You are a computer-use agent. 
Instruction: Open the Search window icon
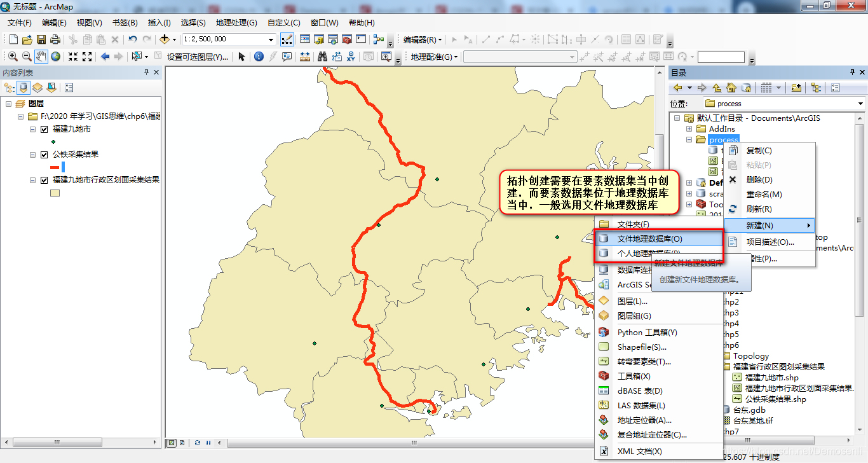click(333, 39)
